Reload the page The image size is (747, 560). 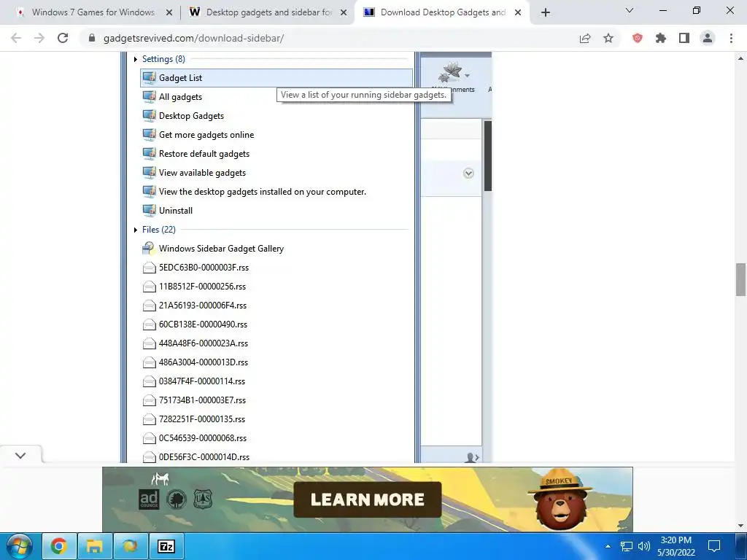[x=63, y=38]
